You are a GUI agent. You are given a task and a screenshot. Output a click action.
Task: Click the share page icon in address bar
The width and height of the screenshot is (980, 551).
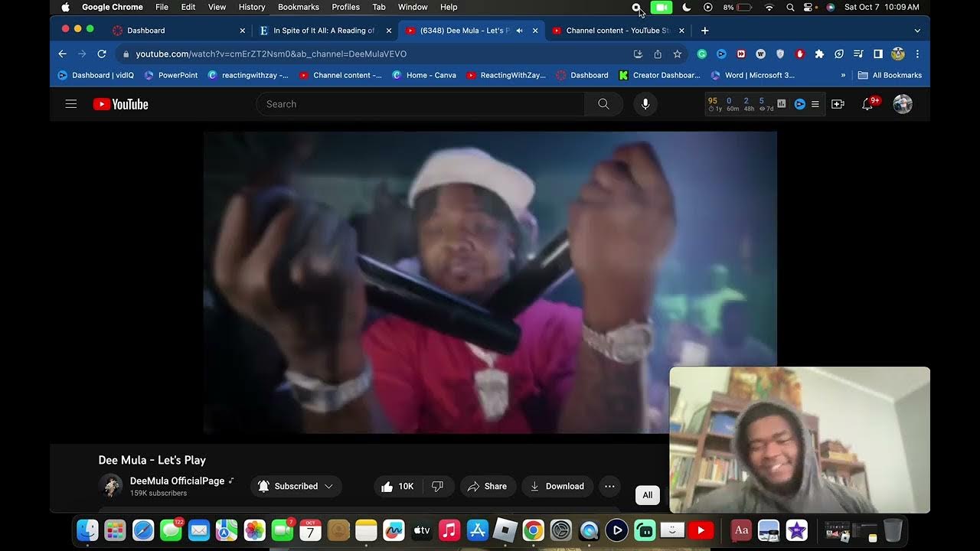(x=658, y=54)
